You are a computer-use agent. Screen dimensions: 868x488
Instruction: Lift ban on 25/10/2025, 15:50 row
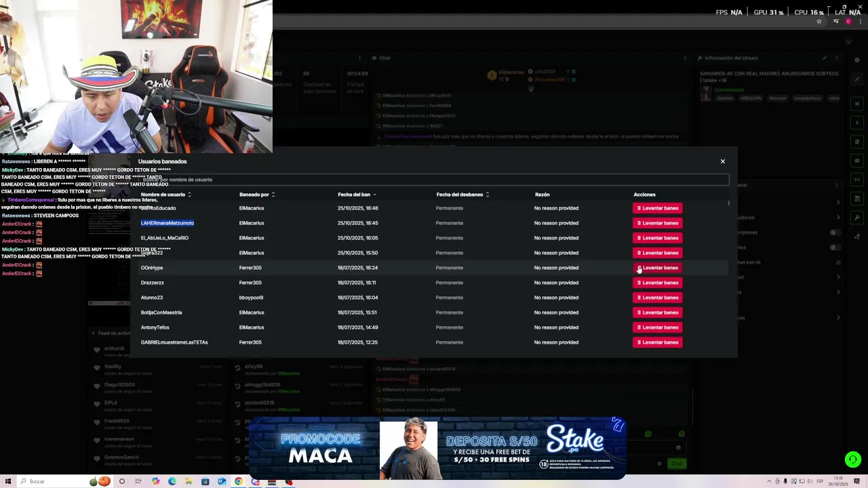pyautogui.click(x=658, y=253)
